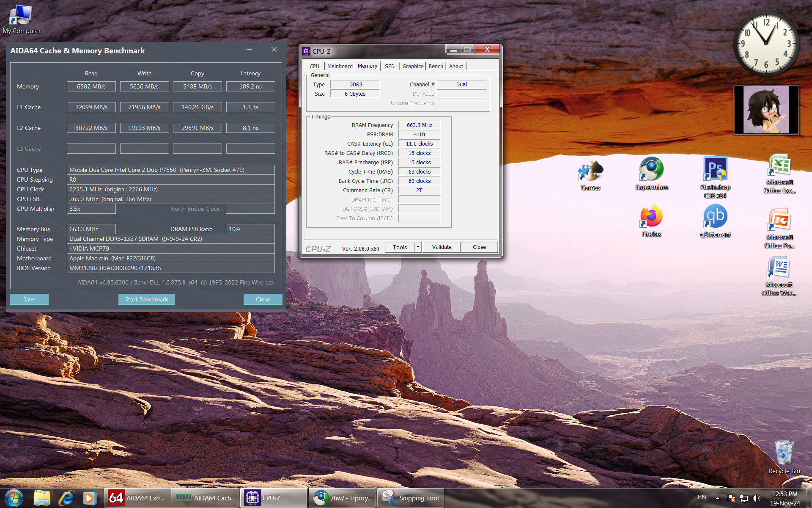This screenshot has width=812, height=508.
Task: Open Photoshop CS6 x64 desktop shortcut
Action: pos(715,169)
